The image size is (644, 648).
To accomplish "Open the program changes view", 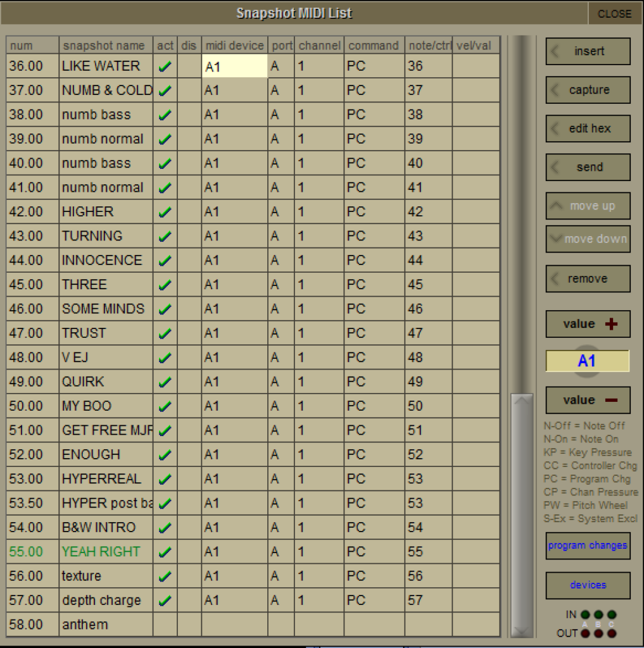I will [x=588, y=545].
